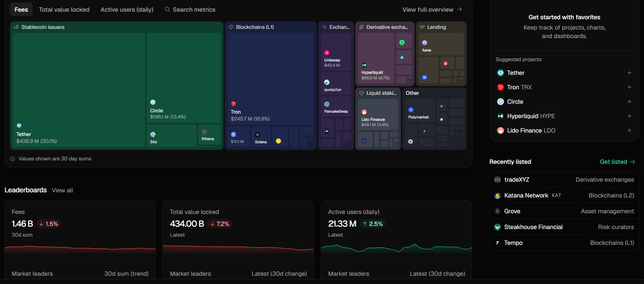Viewport: 644px width, 284px height.
Task: Click the Sky logo in treemap
Action: (x=153, y=134)
